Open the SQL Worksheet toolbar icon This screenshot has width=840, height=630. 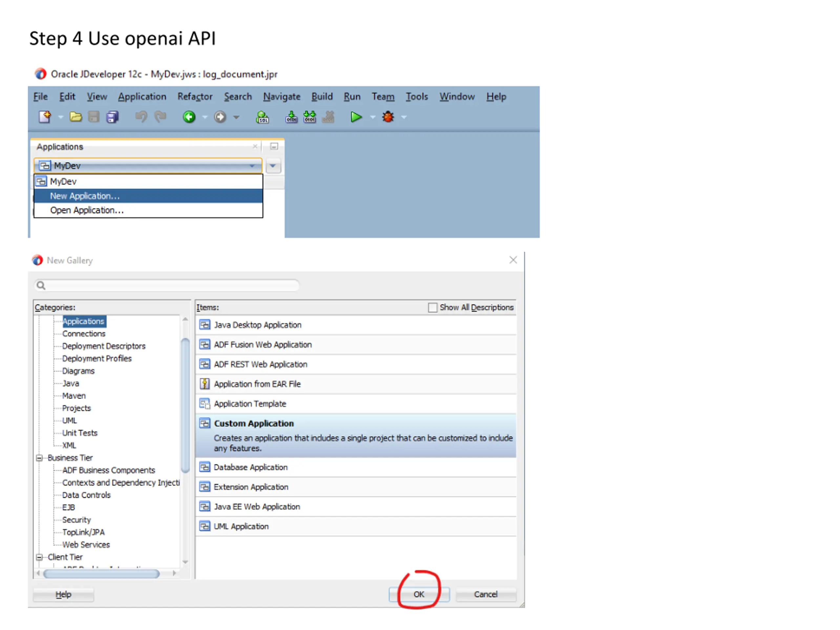pos(262,117)
